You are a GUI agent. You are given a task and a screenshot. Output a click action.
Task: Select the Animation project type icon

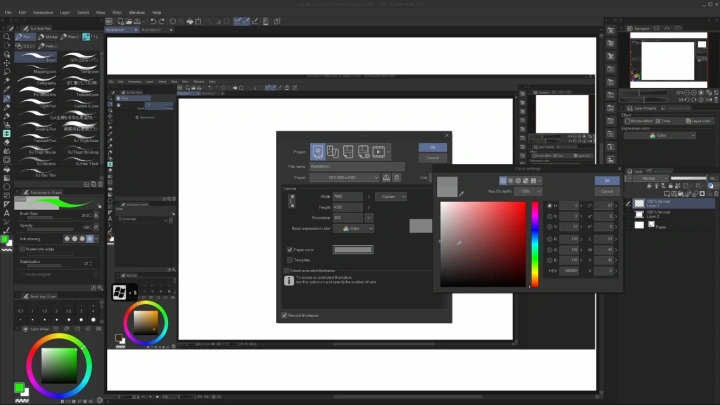click(x=380, y=151)
